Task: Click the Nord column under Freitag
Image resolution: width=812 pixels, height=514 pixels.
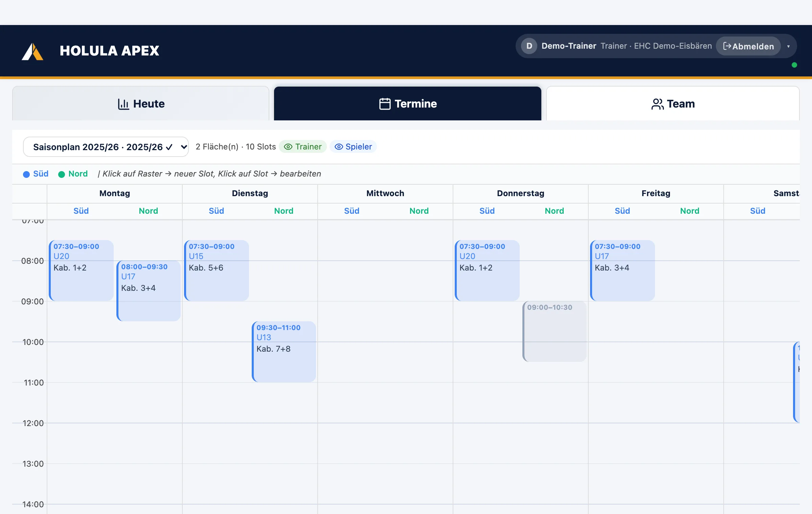Action: coord(690,211)
